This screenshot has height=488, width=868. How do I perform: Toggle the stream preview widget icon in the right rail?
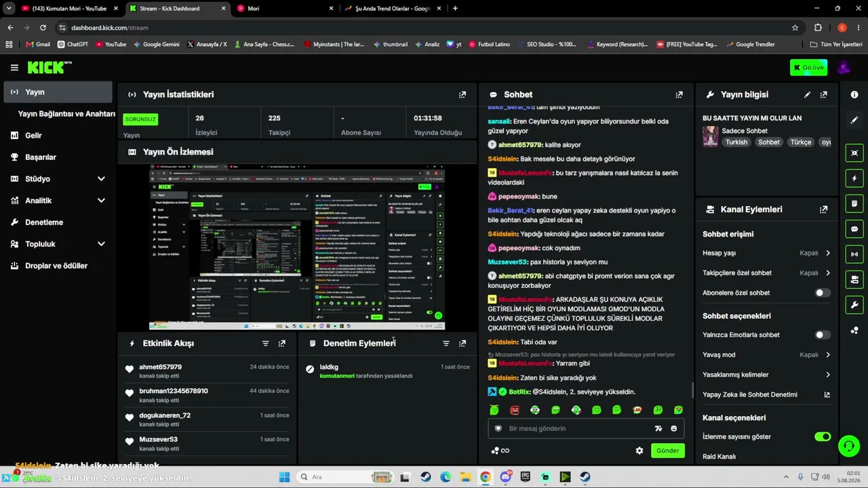[x=854, y=153]
